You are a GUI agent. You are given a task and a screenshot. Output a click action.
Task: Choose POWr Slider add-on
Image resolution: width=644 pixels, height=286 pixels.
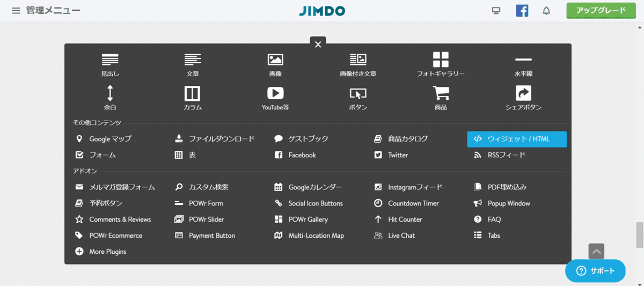point(200,219)
